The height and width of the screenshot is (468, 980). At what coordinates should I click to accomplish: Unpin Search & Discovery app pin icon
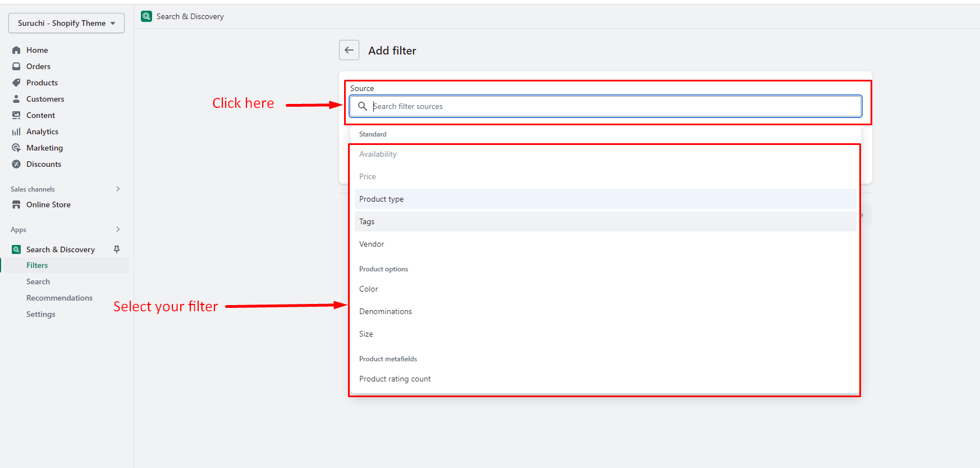(117, 249)
